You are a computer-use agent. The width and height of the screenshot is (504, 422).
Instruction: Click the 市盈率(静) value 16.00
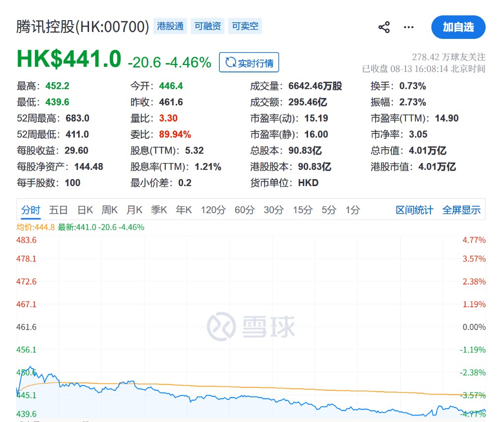click(x=316, y=134)
